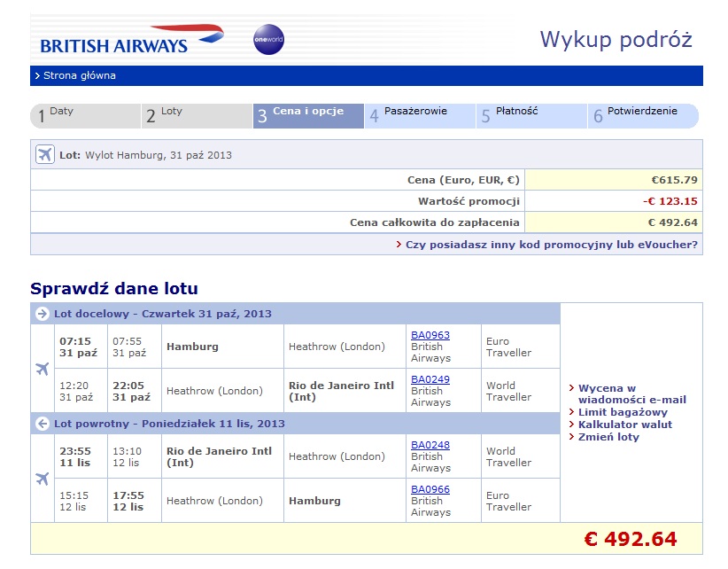This screenshot has width=728, height=569.
Task: Click the price value €615.79
Action: [x=674, y=180]
